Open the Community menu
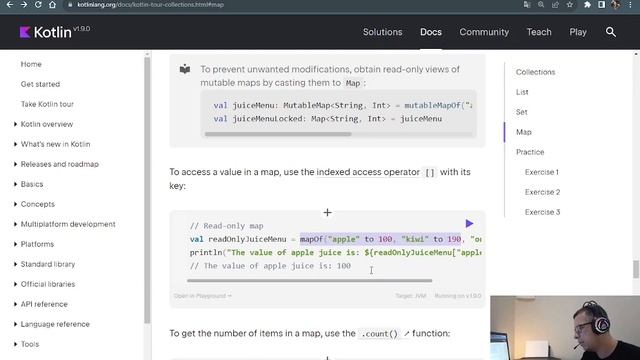 point(484,32)
